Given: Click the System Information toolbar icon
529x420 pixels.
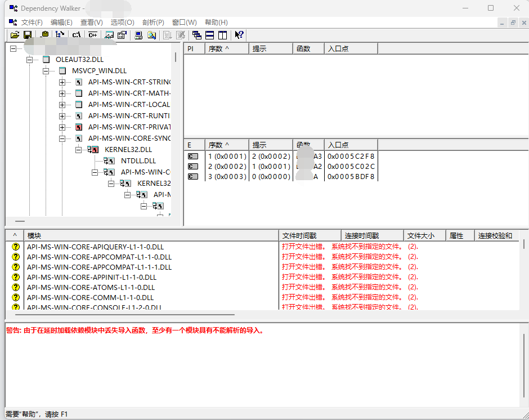Looking at the screenshot, I should [138, 35].
